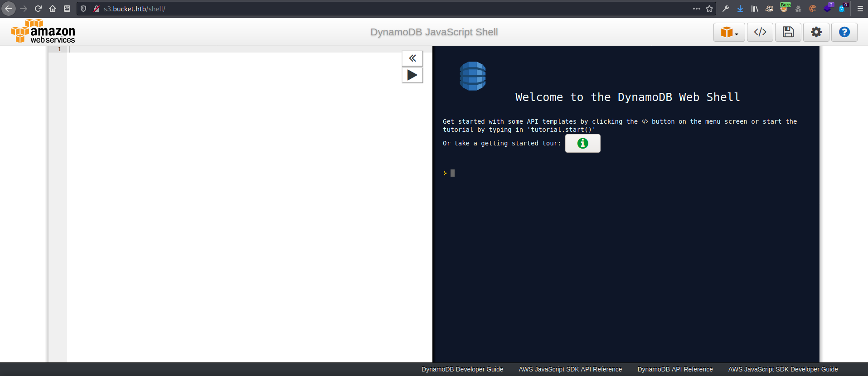Screen dimensions: 868x376
Task: Open the Firefox hamburger menu
Action: click(x=860, y=9)
